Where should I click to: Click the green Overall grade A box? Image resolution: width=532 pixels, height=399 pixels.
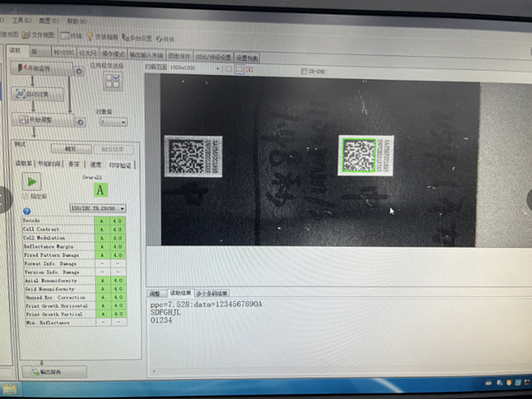(101, 190)
